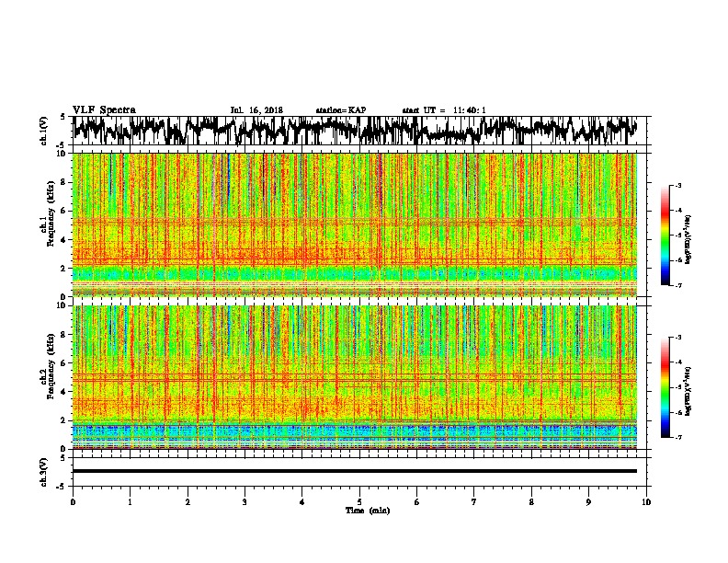This screenshot has width=728, height=563.
Task: Click the "Time (min)" x-axis label
Action: [368, 511]
